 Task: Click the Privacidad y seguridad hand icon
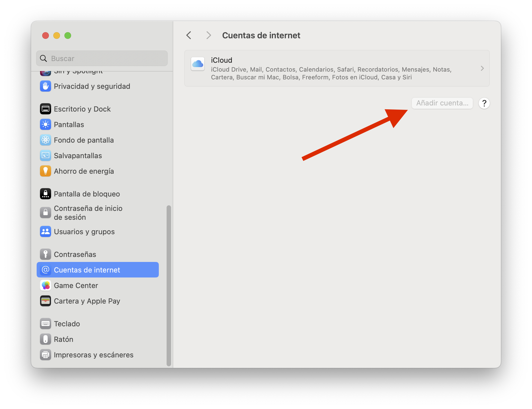(x=46, y=86)
